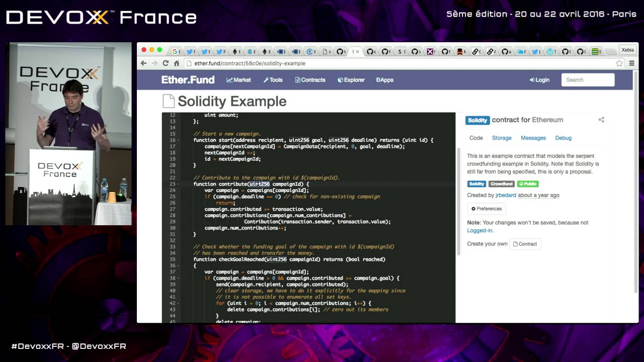The height and width of the screenshot is (362, 644).
Task: Click the green Public tag label
Action: (528, 184)
